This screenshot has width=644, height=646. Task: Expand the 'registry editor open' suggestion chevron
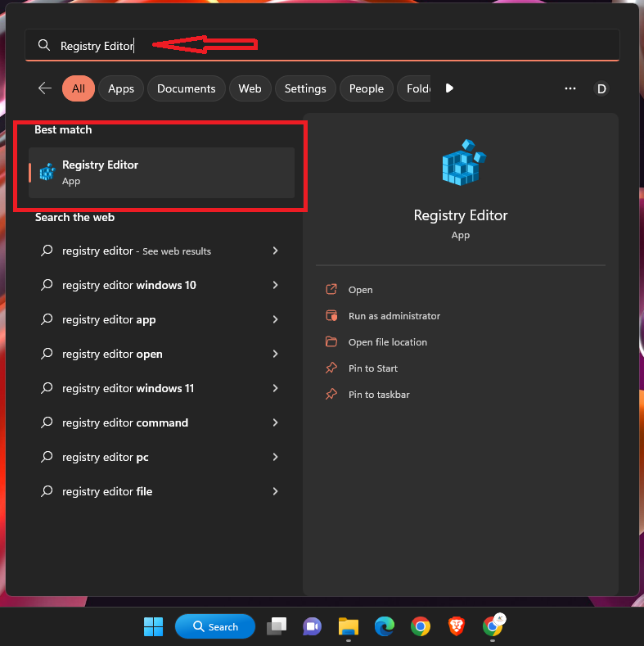[x=276, y=354]
